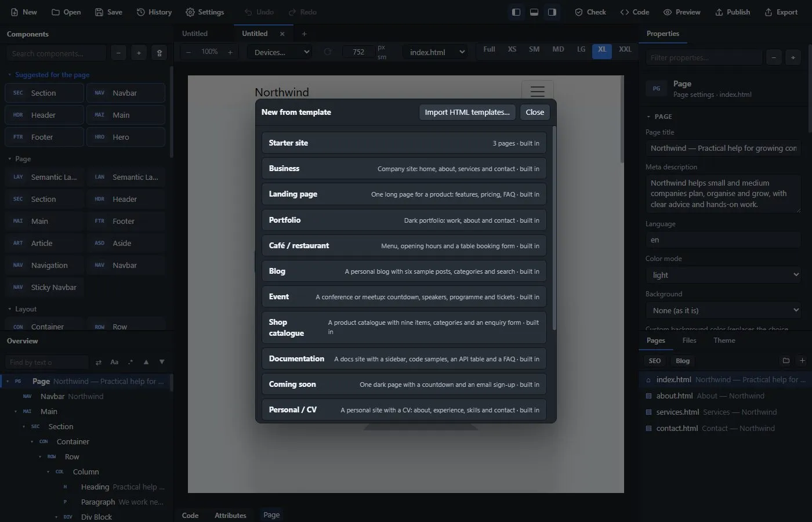Collapse the PAGE properties section
812x522 pixels.
[x=659, y=117]
